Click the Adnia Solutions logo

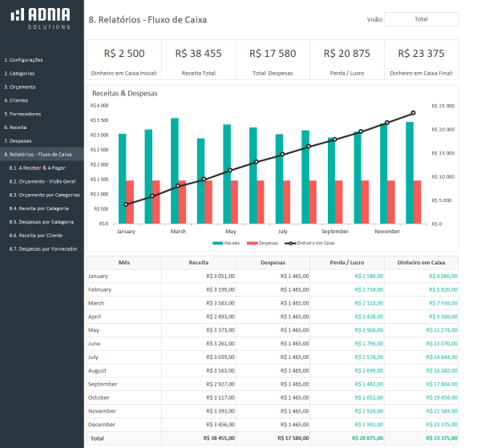pyautogui.click(x=42, y=18)
